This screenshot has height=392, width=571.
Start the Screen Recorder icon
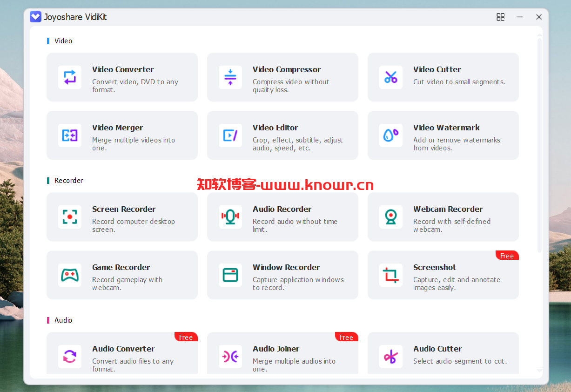[70, 217]
